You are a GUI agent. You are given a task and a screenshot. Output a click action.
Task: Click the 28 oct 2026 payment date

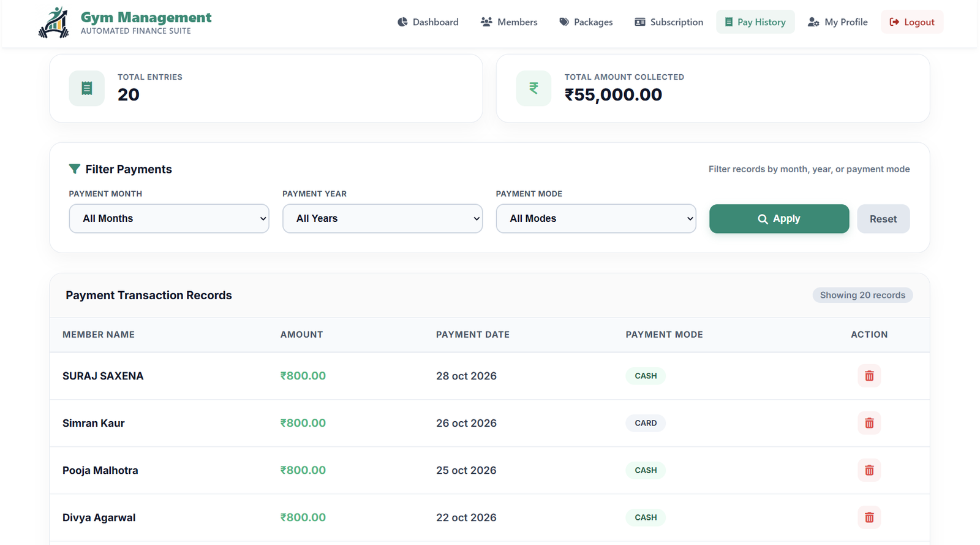466,376
